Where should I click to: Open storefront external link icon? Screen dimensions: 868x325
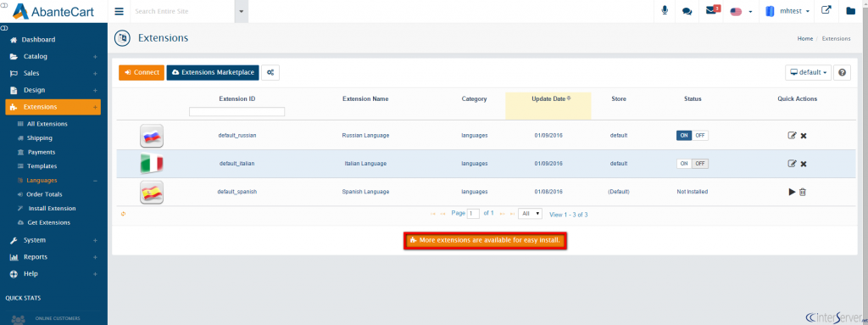click(826, 10)
